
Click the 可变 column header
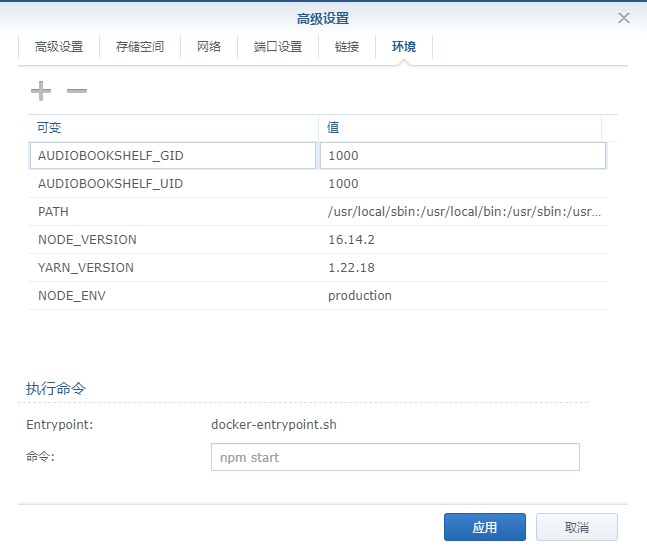(173, 128)
